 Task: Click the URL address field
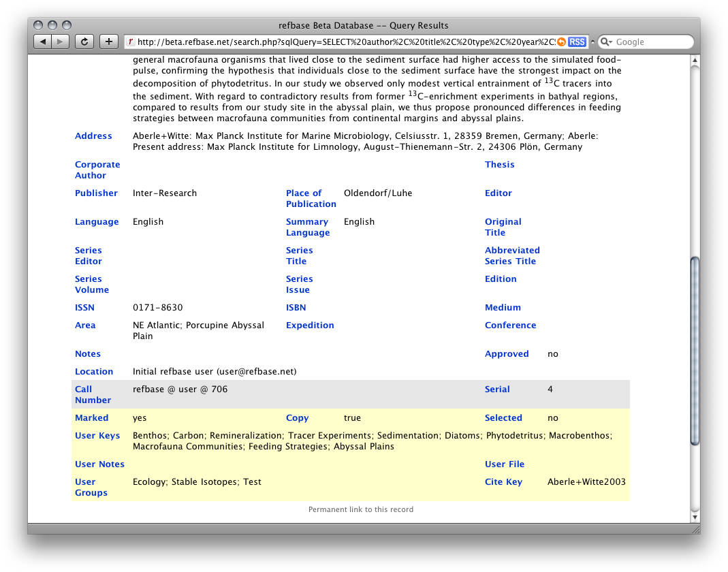[x=345, y=42]
